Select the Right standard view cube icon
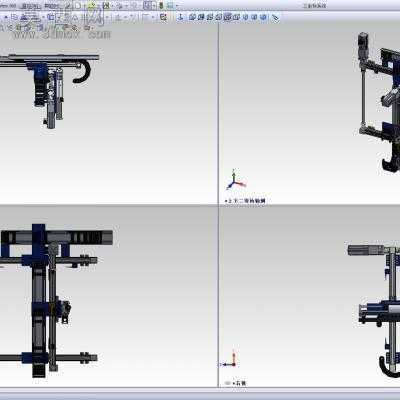Image resolution: width=400 pixels, height=400 pixels. [218, 17]
